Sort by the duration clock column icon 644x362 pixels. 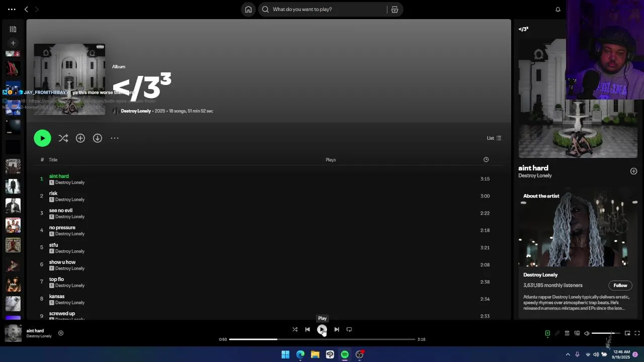coord(486,160)
